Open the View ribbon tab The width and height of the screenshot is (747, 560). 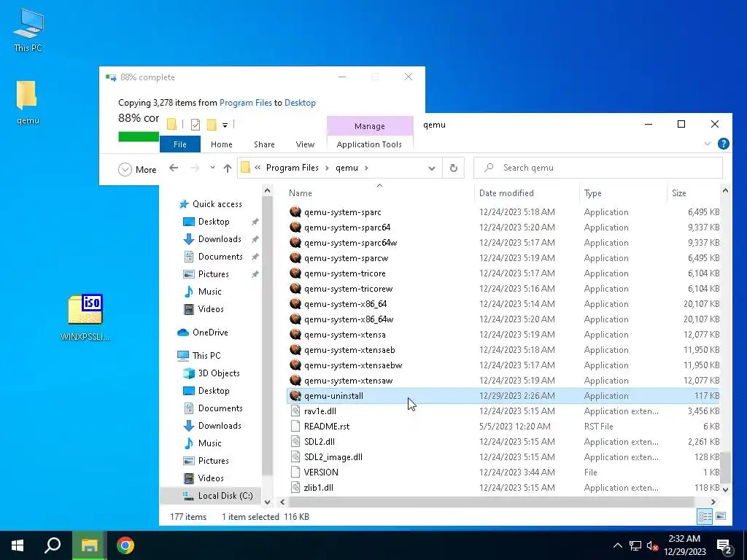pos(305,144)
